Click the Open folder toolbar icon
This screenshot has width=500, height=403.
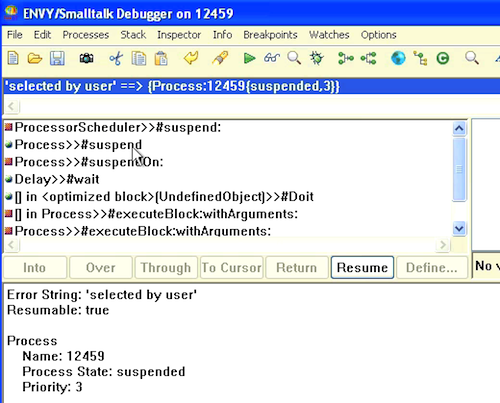[35, 58]
